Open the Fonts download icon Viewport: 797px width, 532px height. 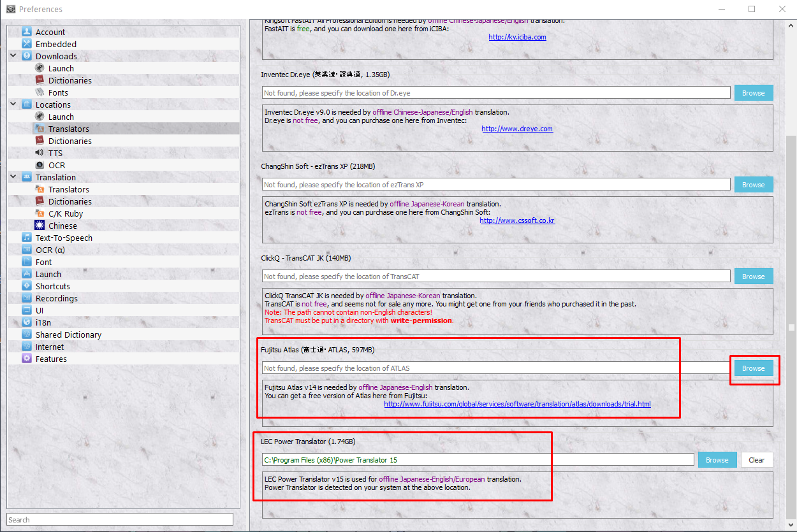[x=40, y=92]
